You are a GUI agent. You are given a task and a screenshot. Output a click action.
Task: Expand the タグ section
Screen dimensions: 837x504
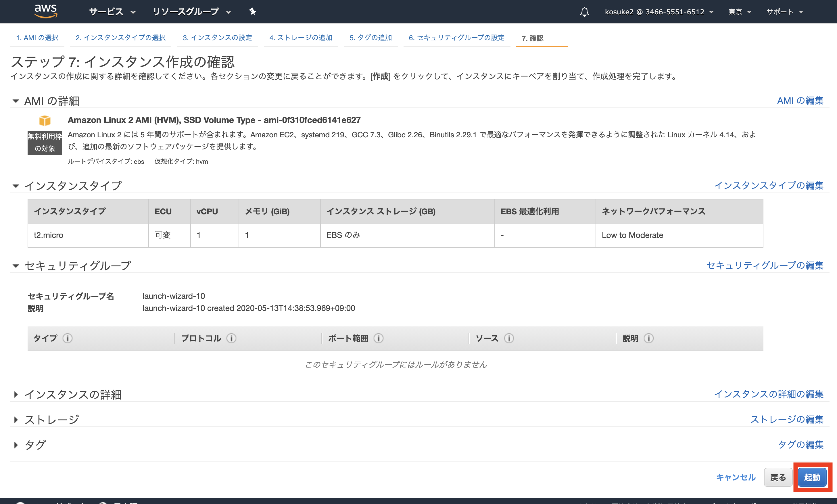[x=16, y=445]
